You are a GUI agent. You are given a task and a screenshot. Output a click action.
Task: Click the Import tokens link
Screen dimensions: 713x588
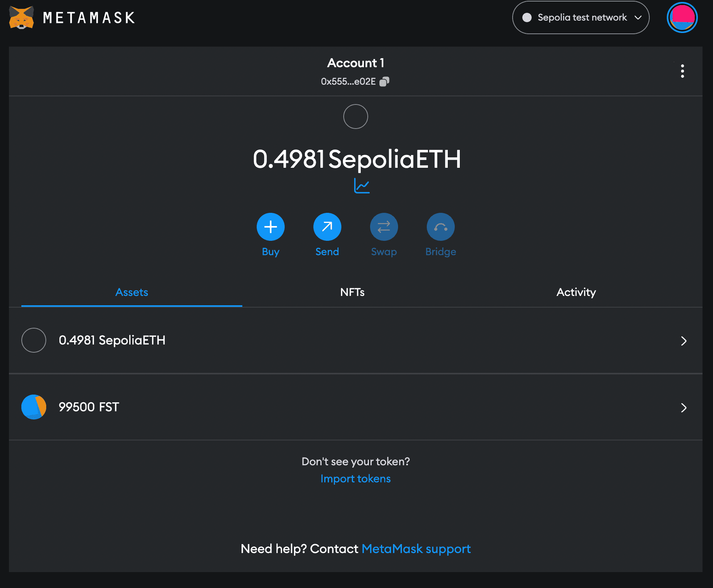[356, 478]
